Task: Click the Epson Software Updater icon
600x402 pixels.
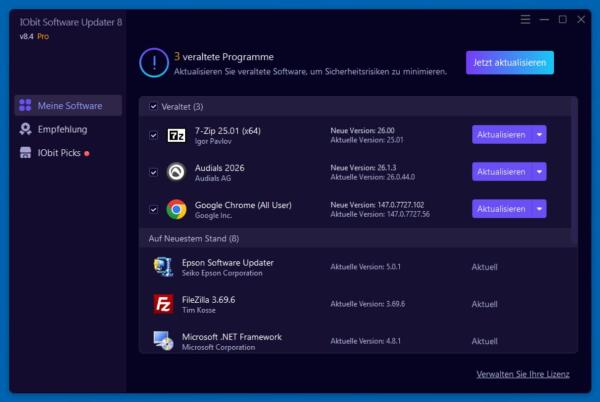Action: coord(163,267)
